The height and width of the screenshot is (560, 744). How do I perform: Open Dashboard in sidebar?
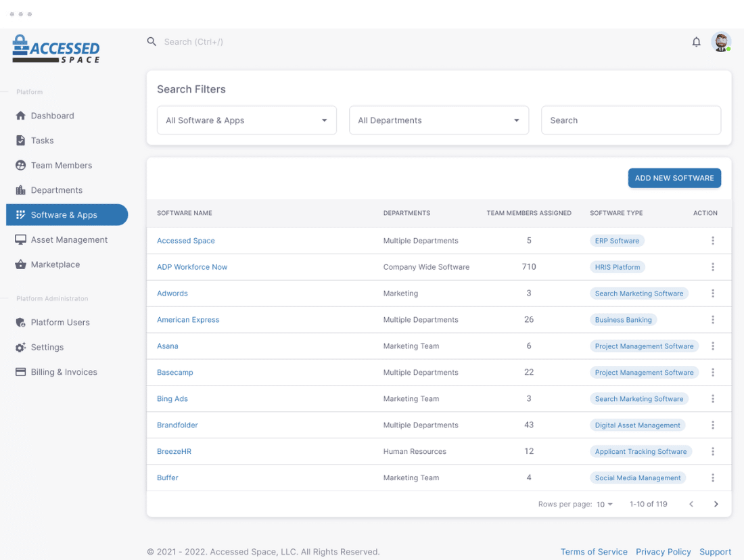tap(67, 116)
